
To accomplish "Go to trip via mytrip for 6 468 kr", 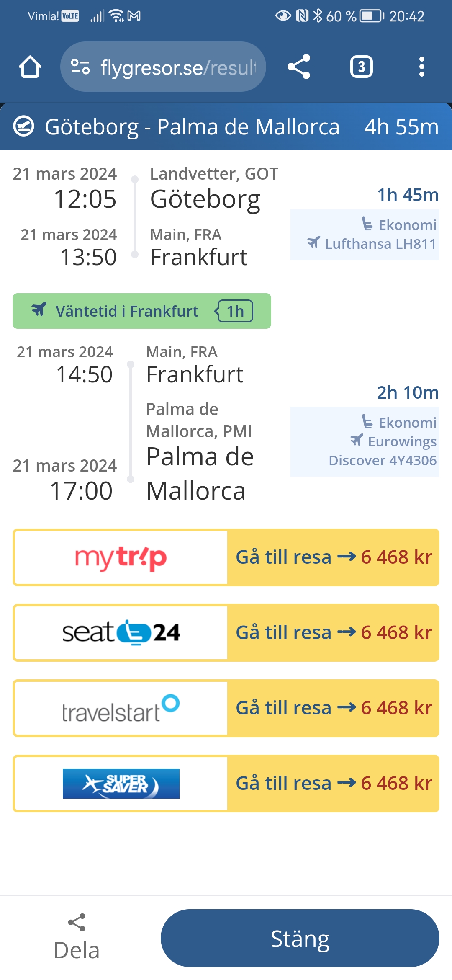I will [333, 557].
